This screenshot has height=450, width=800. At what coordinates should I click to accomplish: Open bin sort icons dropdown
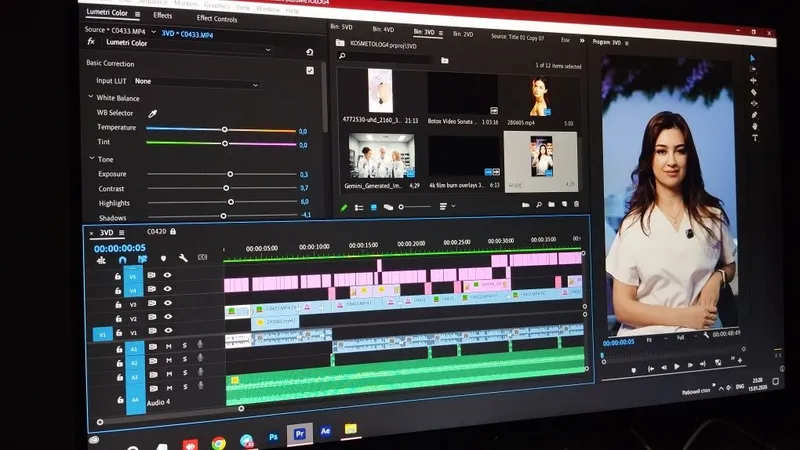446,206
